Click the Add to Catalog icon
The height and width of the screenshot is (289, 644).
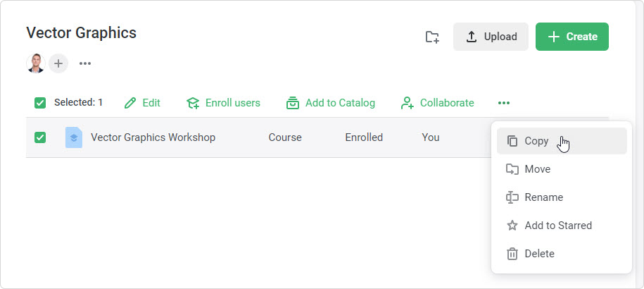tap(293, 103)
